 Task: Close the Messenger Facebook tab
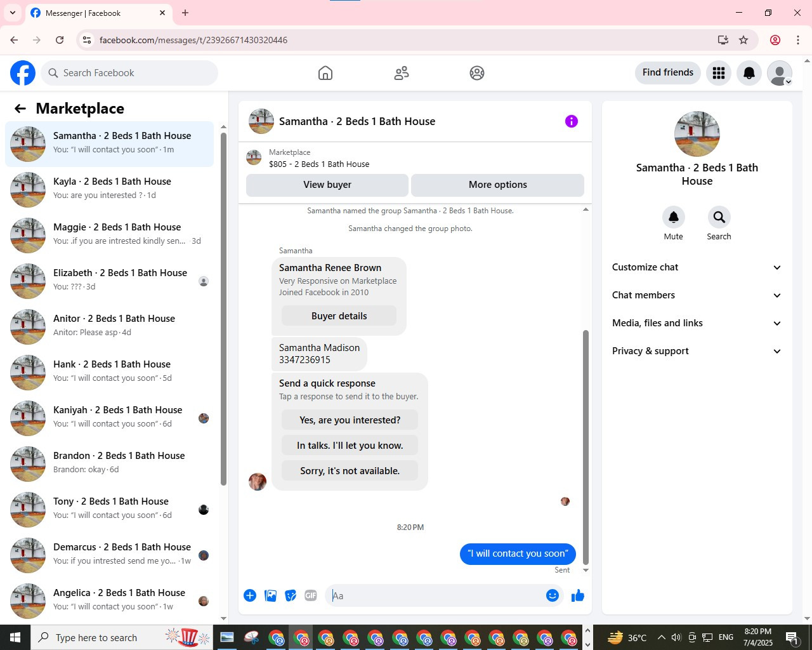[x=162, y=13]
